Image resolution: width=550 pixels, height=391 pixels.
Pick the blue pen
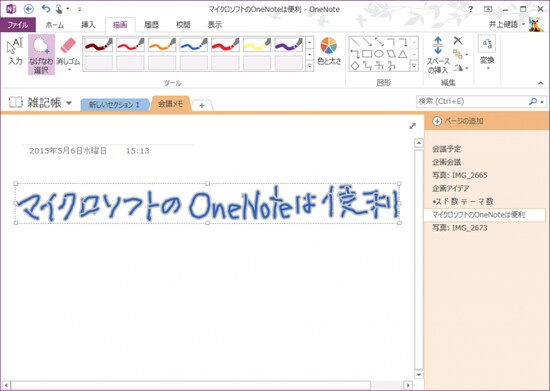194,45
